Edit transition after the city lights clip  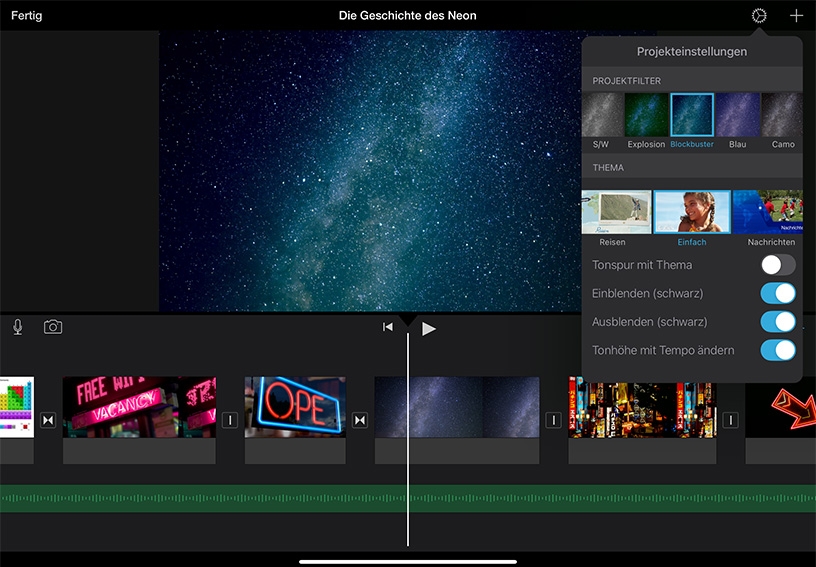[730, 420]
